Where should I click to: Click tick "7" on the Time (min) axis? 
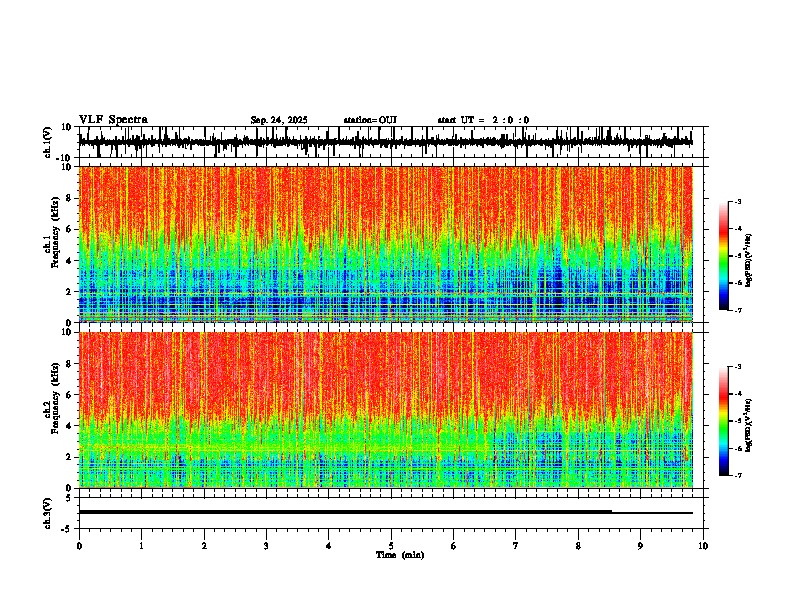(x=516, y=546)
